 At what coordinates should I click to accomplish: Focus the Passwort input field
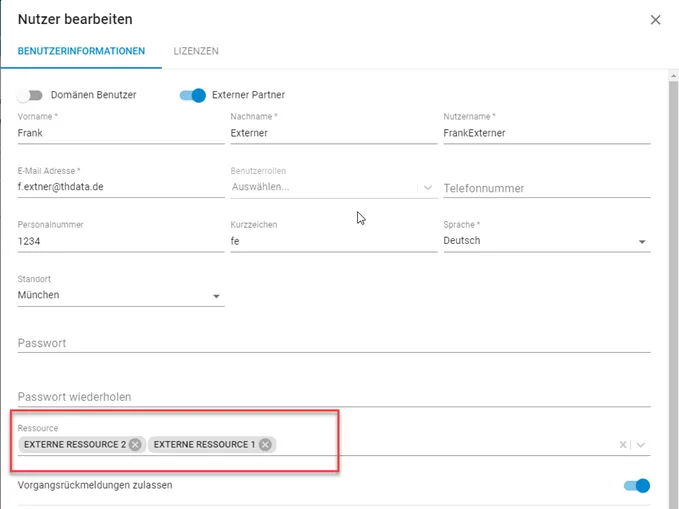[x=334, y=343]
